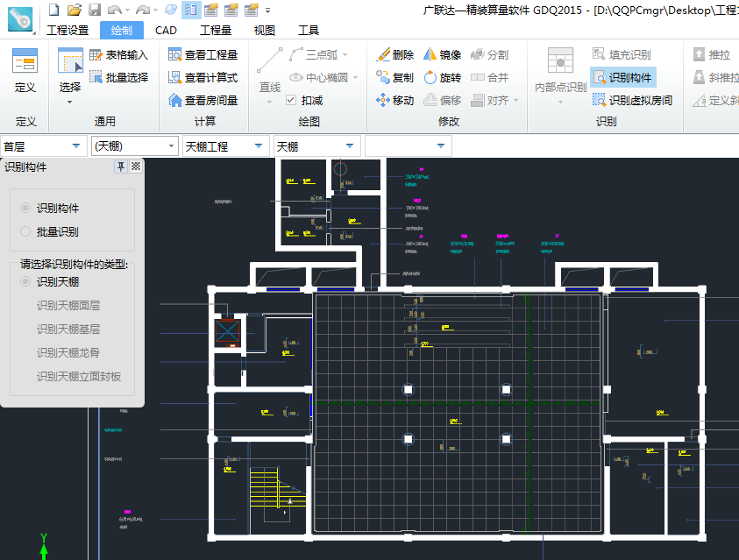
Task: Select the 识别构件 radio option in panel
Action: [25, 208]
